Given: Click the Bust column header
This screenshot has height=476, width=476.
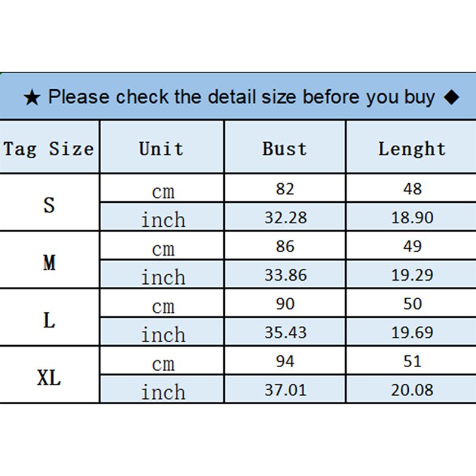Looking at the screenshot, I should (285, 148).
